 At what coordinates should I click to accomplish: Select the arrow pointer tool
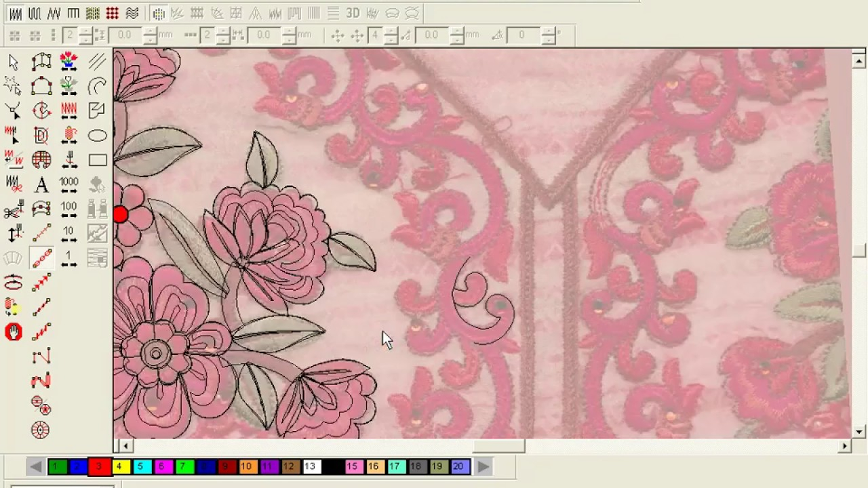click(x=13, y=62)
